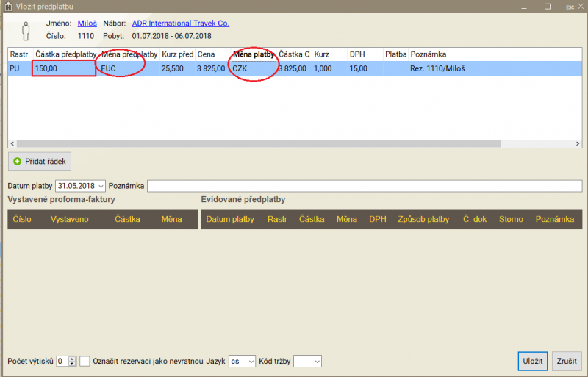Click the app icon in title bar
This screenshot has height=377, width=588.
7,6
